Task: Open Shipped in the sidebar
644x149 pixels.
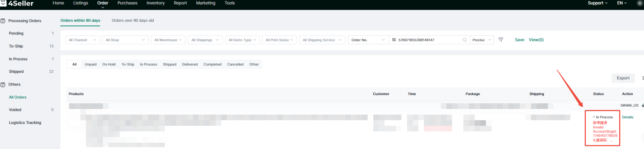Action: tap(16, 72)
